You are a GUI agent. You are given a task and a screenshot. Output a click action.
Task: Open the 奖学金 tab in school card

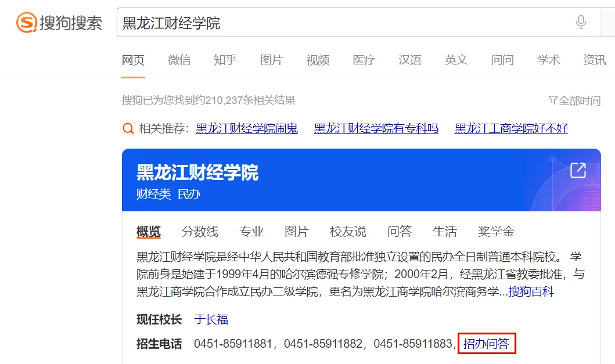click(496, 232)
